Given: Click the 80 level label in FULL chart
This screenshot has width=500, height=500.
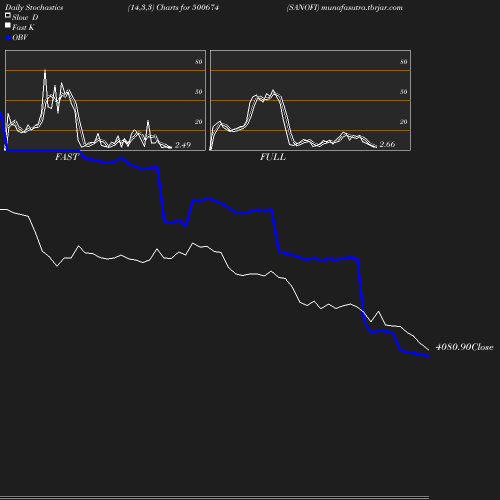Looking at the screenshot, I should [403, 62].
